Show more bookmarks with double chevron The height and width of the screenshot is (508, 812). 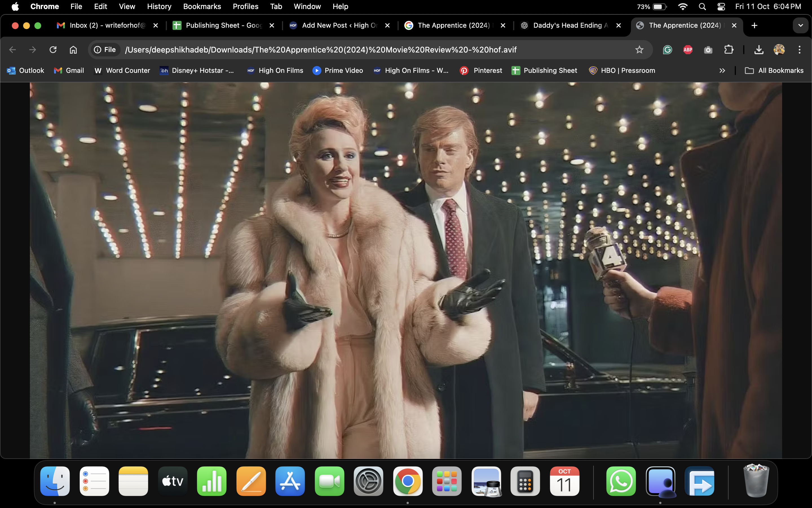click(722, 71)
